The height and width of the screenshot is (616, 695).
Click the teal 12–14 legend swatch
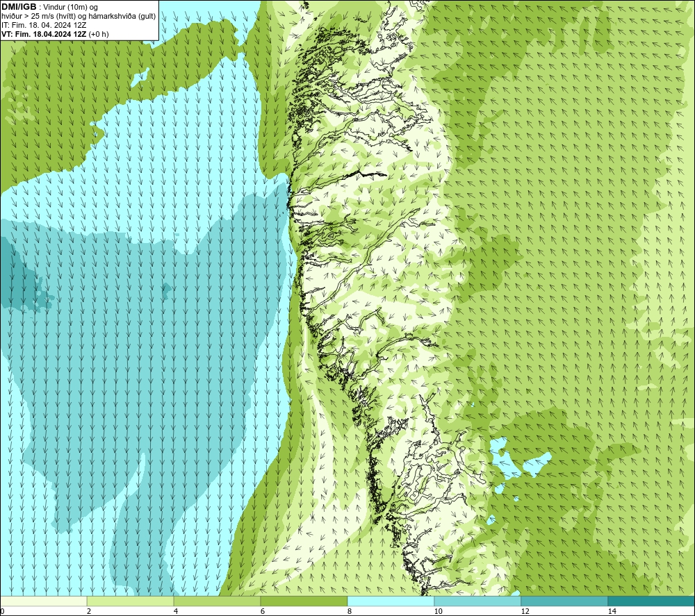coord(564,601)
